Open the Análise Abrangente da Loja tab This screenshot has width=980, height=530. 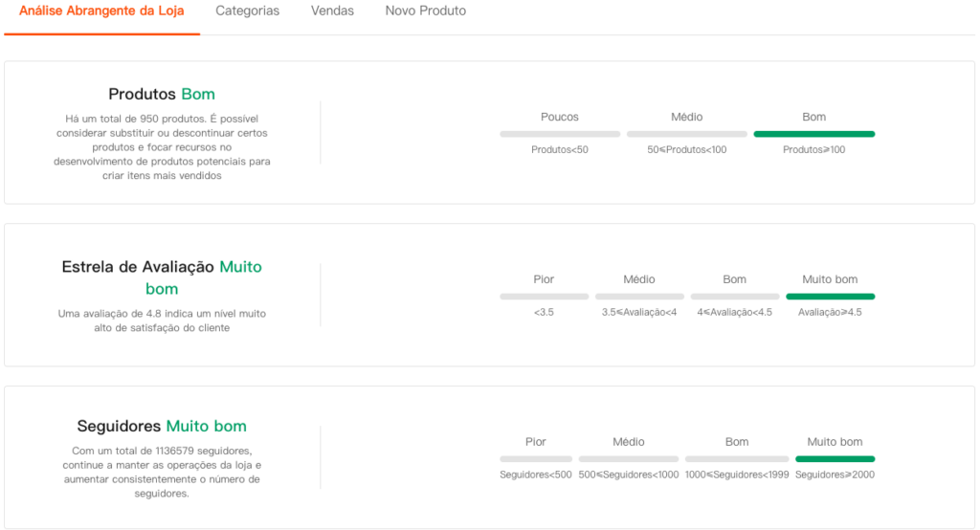(101, 11)
